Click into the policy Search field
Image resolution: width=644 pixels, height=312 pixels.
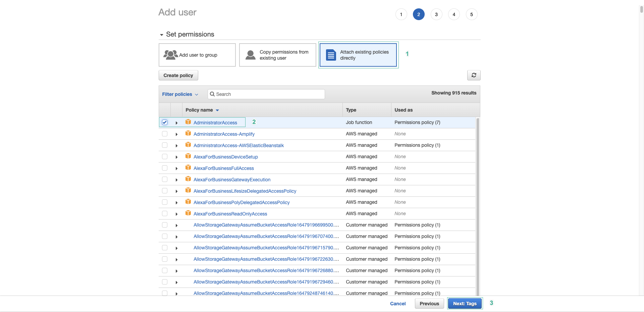[266, 94]
